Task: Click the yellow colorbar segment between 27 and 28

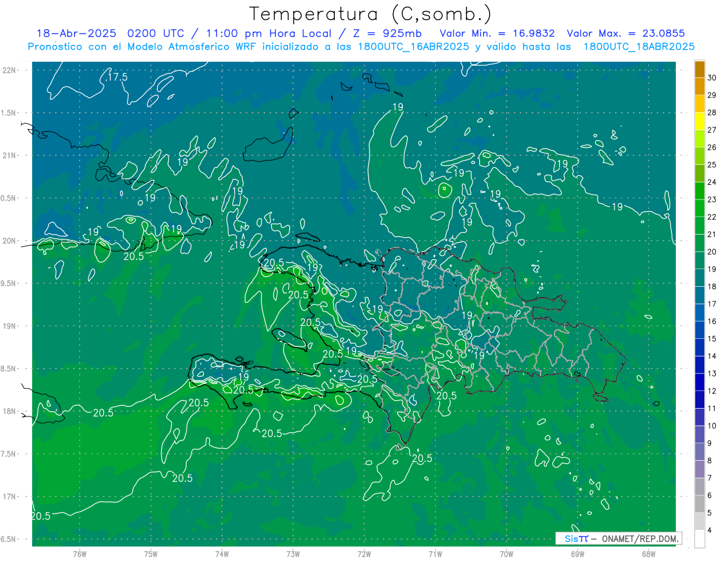Action: click(x=699, y=121)
